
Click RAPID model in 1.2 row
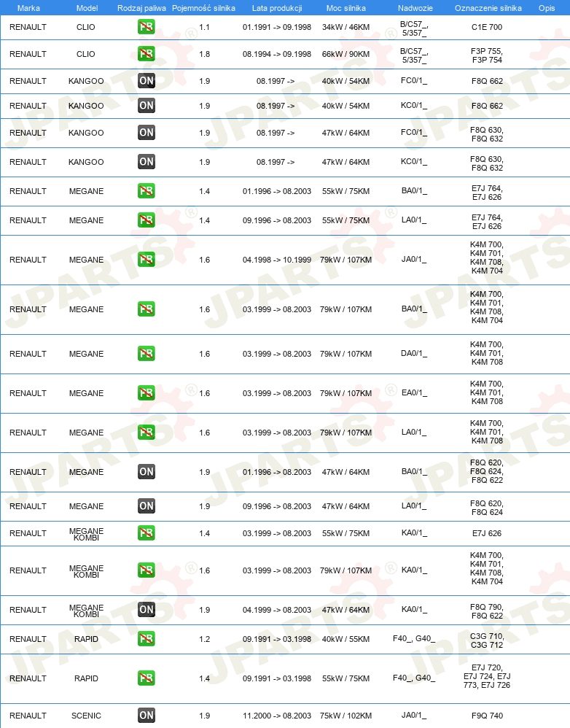(x=86, y=639)
